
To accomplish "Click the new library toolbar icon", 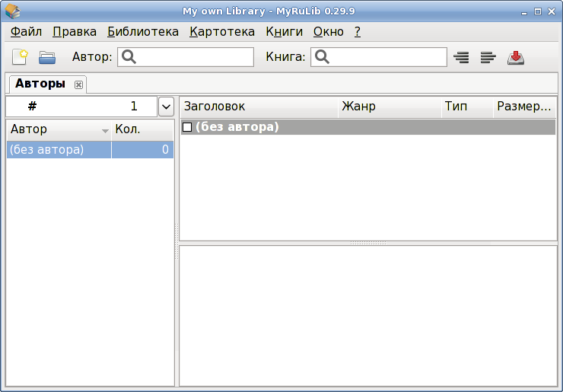I will point(20,57).
